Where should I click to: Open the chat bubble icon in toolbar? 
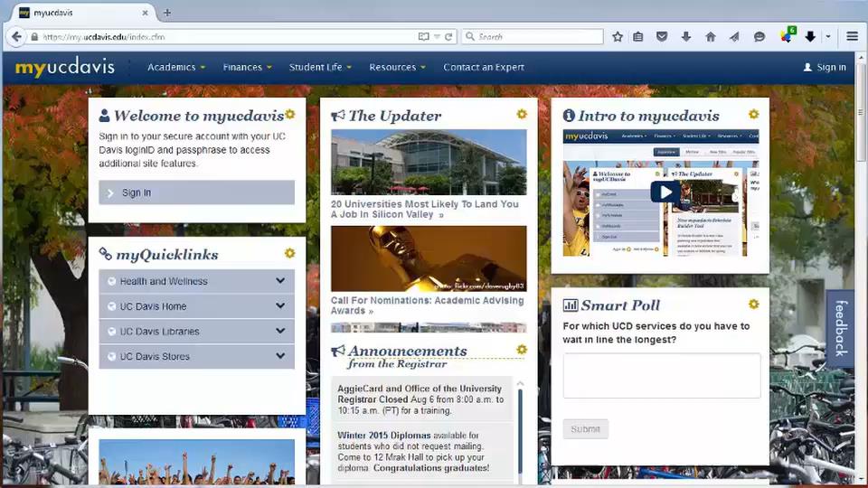tap(759, 36)
